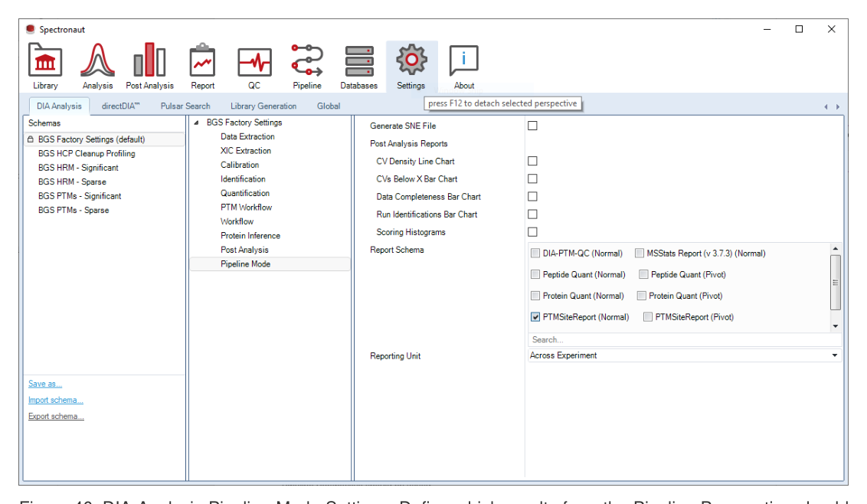This screenshot has height=504, width=867.
Task: Uncheck PTMSiteReport (Normal) report schema
Action: [x=535, y=317]
